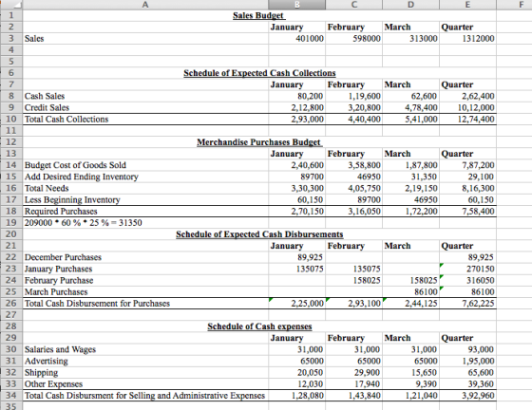Select Quarter total expenses 3,92,960
Viewport: 532px width, 410px height.
point(467,396)
